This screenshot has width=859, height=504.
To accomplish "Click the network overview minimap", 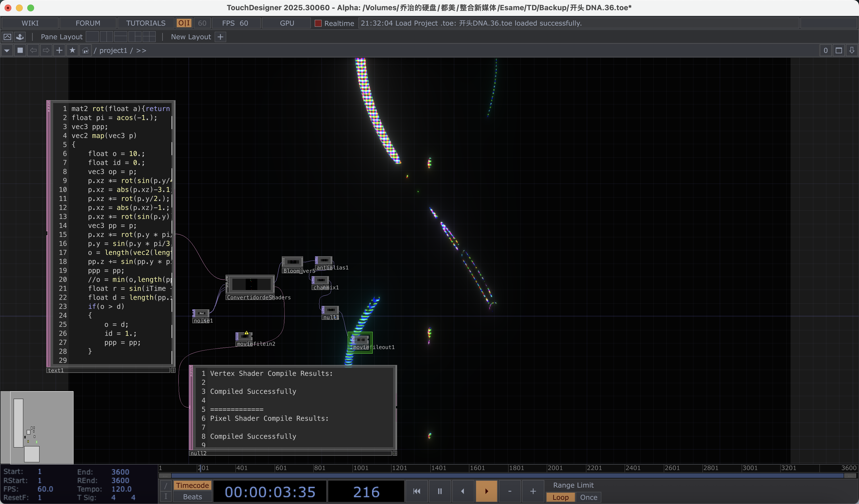I will (x=37, y=427).
